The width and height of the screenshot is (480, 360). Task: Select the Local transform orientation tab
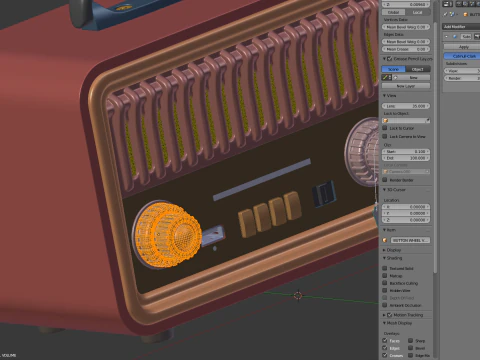click(x=418, y=12)
